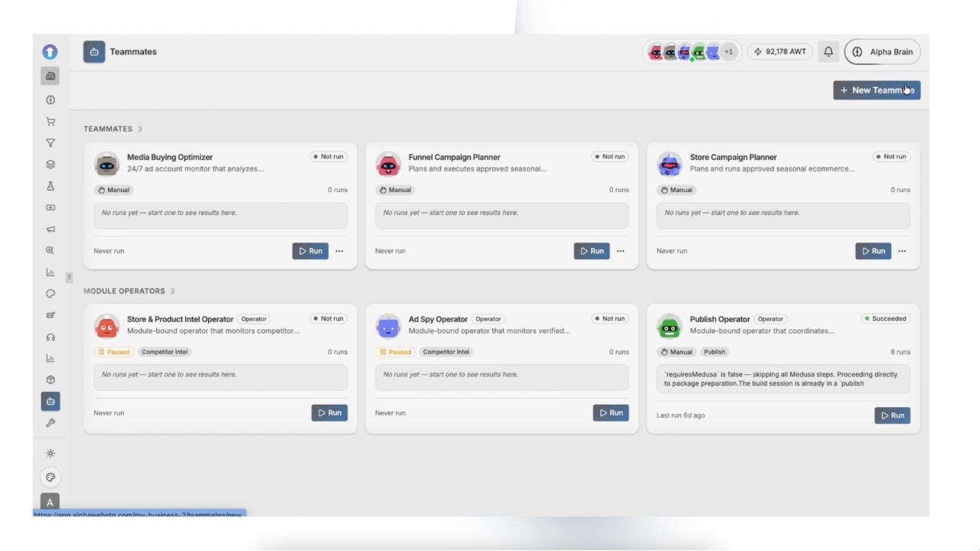Select the highlighted robot Teammates sidebar icon
The width and height of the screenshot is (980, 551).
click(51, 401)
